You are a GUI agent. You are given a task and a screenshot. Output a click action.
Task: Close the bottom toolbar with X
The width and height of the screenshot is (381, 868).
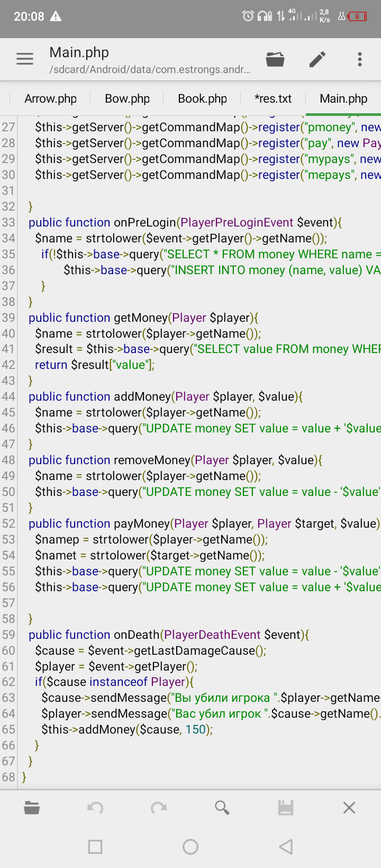tap(349, 808)
